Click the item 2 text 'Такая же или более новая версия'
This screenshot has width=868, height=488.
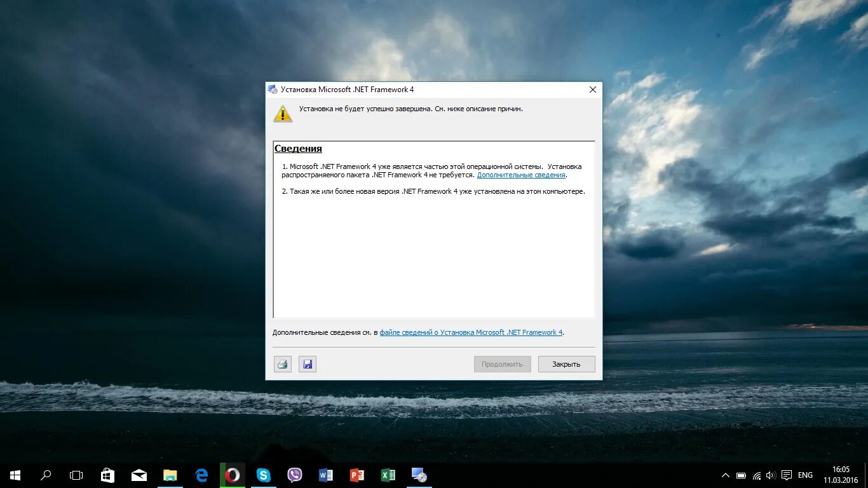coord(344,191)
